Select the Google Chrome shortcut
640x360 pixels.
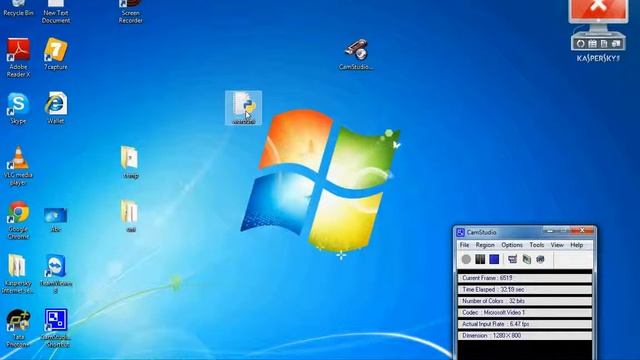[18, 220]
